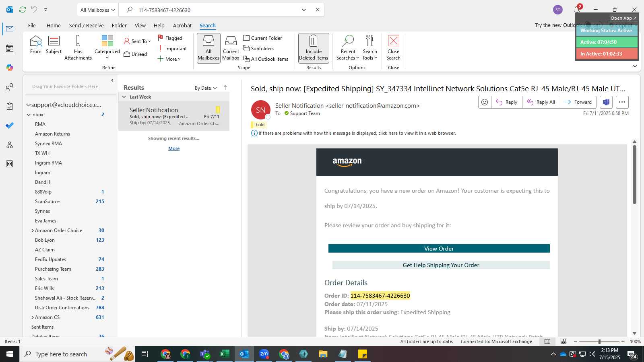The width and height of the screenshot is (644, 362).
Task: Click Reply All on the message
Action: (x=541, y=102)
